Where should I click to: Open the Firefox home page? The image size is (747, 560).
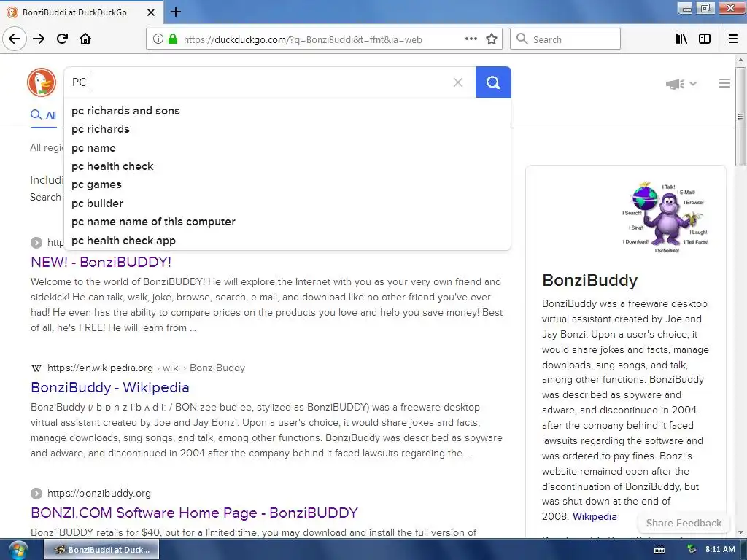[x=85, y=39]
